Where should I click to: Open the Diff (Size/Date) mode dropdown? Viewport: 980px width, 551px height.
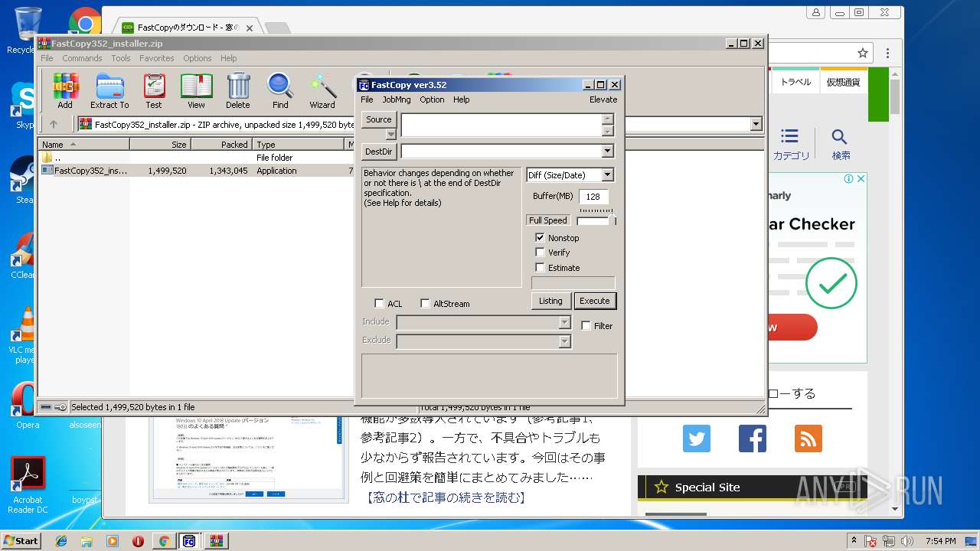[607, 175]
